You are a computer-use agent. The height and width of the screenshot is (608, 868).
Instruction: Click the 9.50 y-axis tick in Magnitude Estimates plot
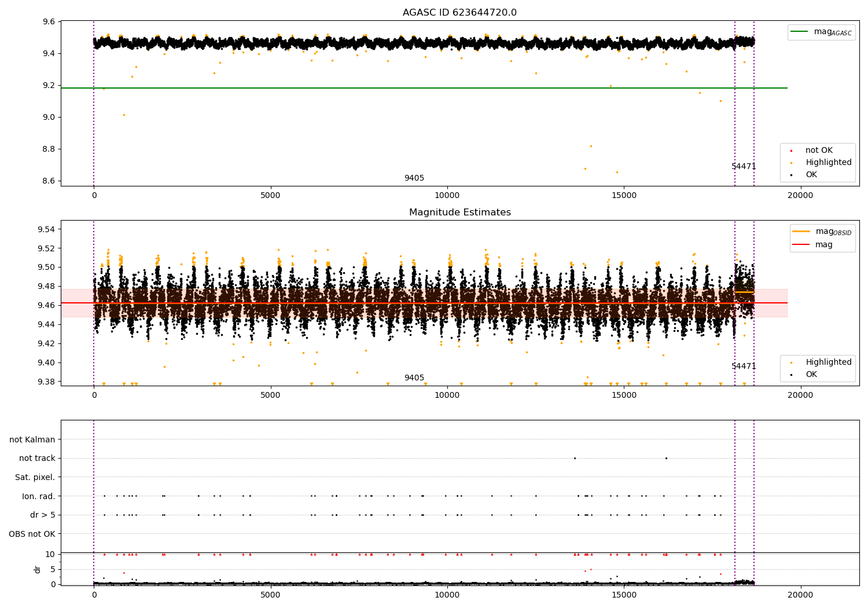click(46, 268)
